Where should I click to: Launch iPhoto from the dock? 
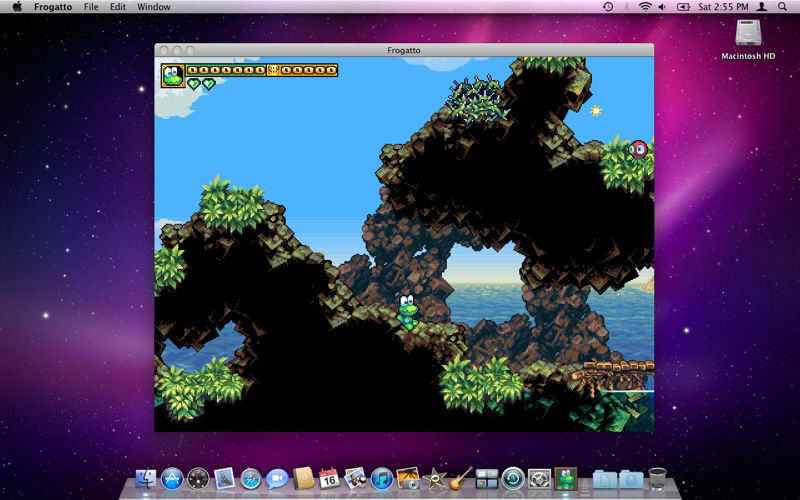coord(408,479)
